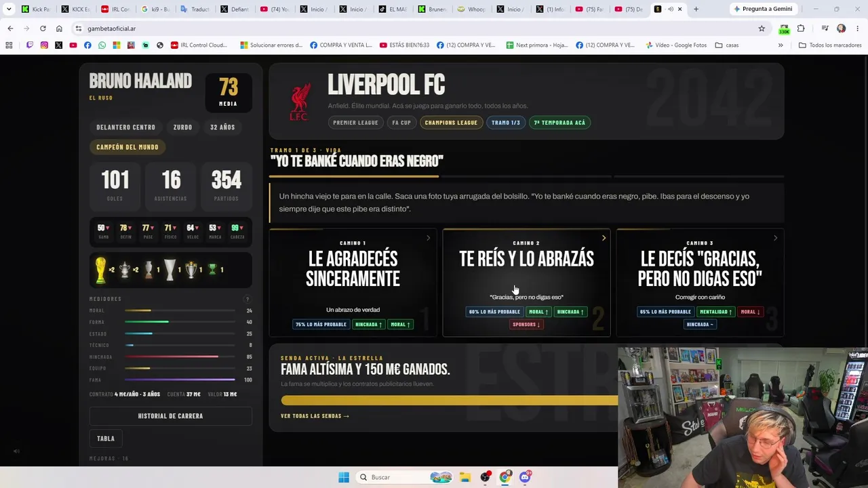Open Historial de Carrera
The image size is (868, 488).
pyautogui.click(x=170, y=416)
